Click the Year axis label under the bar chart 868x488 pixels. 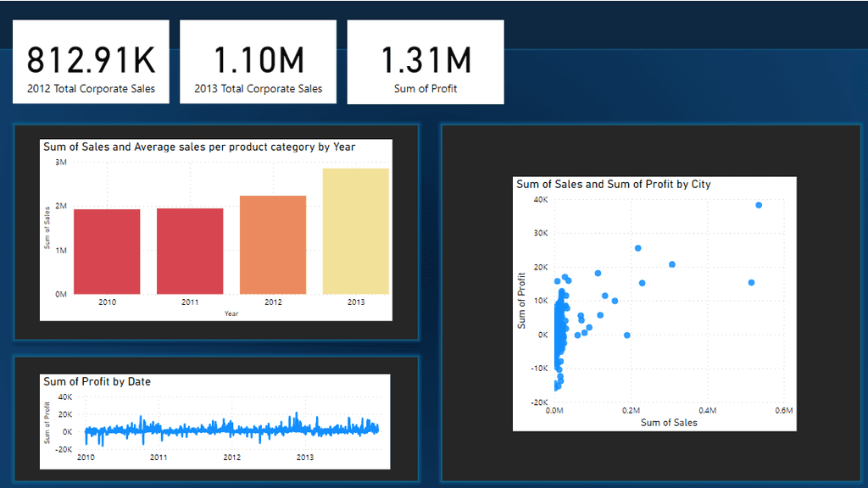click(x=232, y=313)
